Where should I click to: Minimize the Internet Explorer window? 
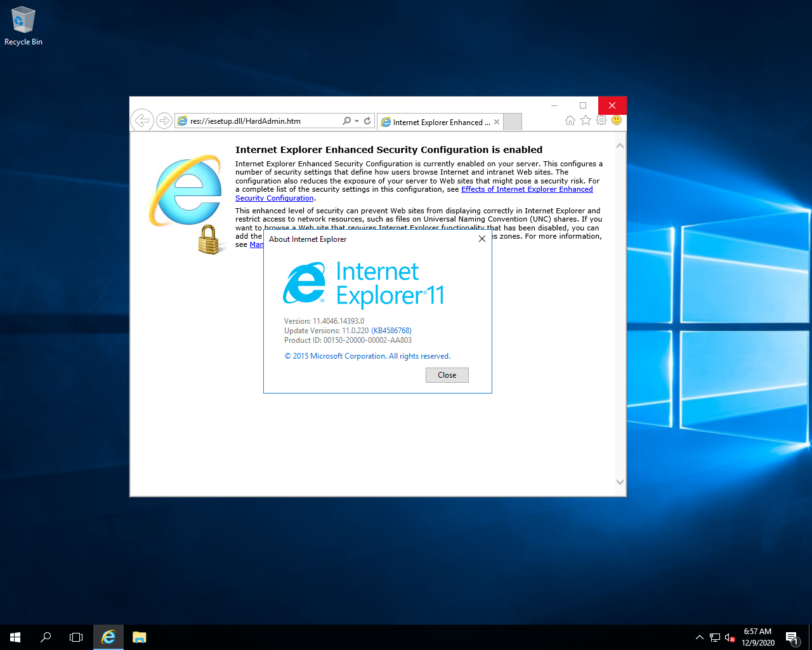554,105
